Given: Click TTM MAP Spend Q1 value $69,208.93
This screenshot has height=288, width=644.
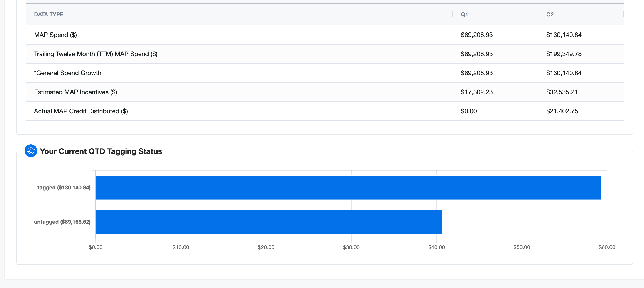Looking at the screenshot, I should tap(476, 54).
